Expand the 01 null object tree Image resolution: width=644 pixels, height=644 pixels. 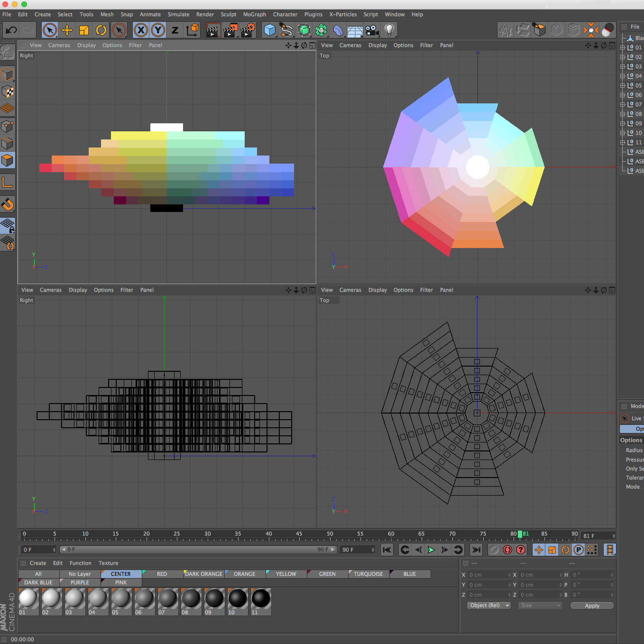[x=623, y=47]
